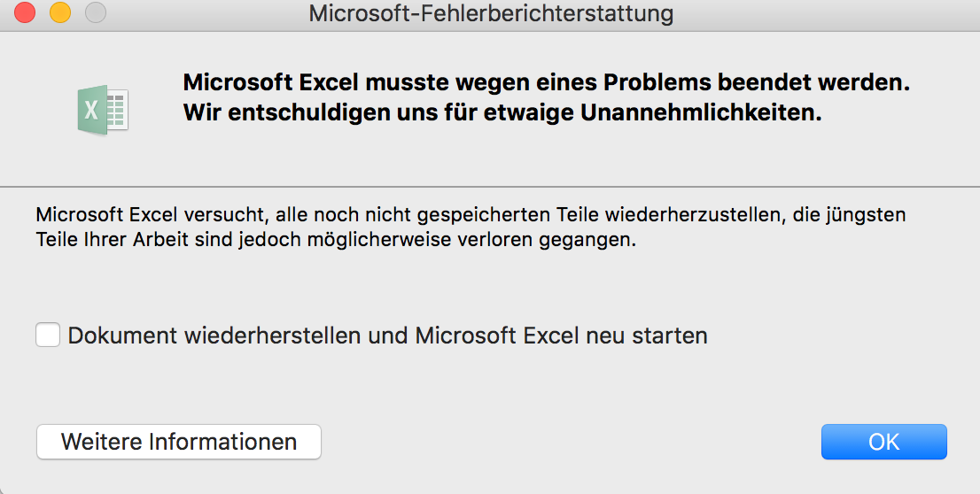Click the bold words 'Microsoft Excel' in the headline
The image size is (980, 494).
270,82
